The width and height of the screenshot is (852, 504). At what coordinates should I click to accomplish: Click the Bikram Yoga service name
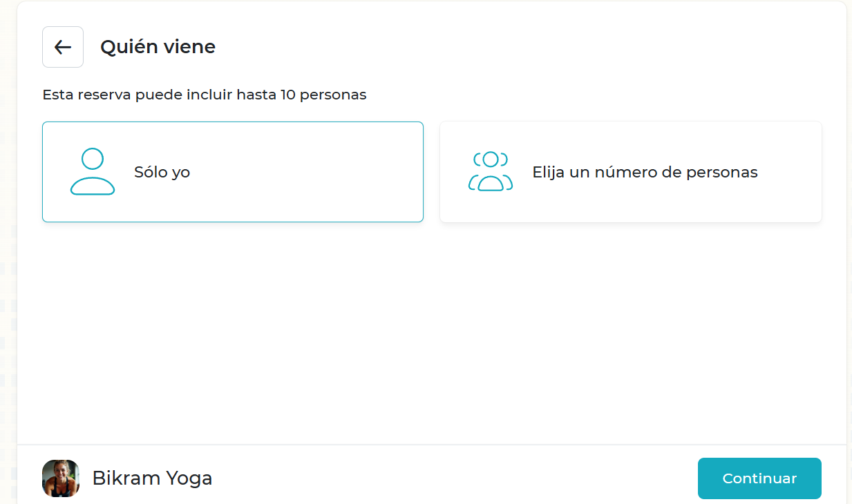(152, 478)
